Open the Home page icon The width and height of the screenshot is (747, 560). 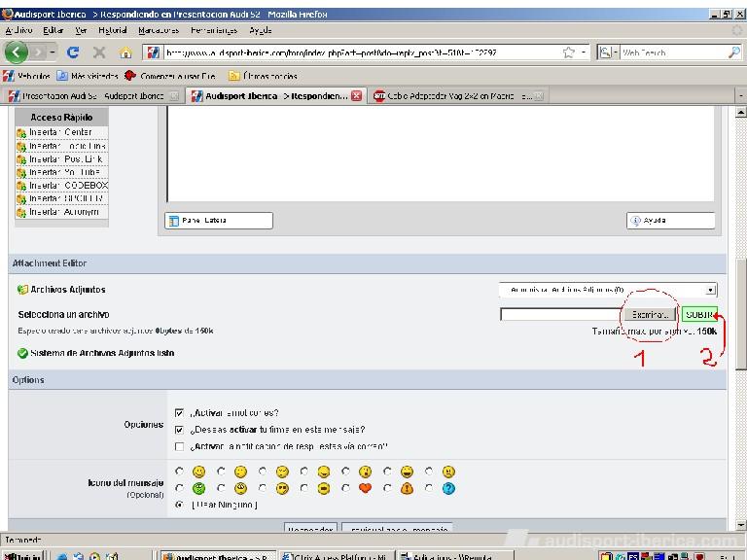click(125, 52)
